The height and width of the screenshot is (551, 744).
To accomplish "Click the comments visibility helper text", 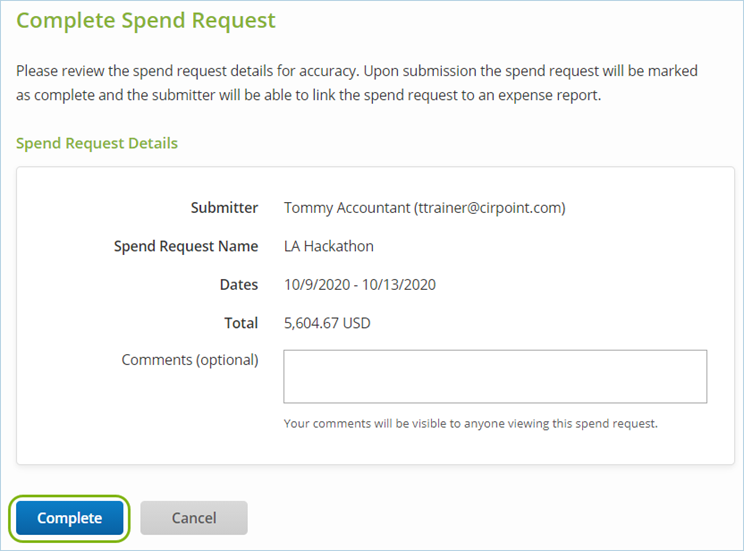I will (470, 423).
